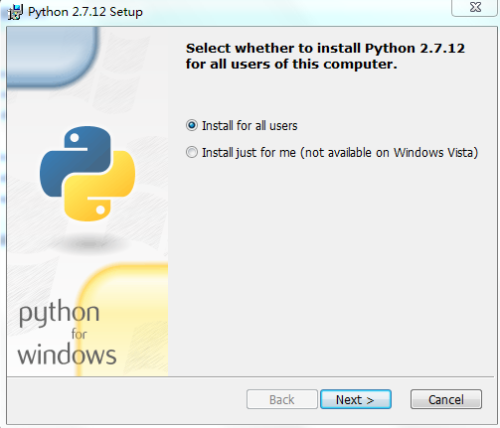Image resolution: width=500 pixels, height=428 pixels.
Task: Click the shadow beneath the Python logo
Action: point(89,244)
